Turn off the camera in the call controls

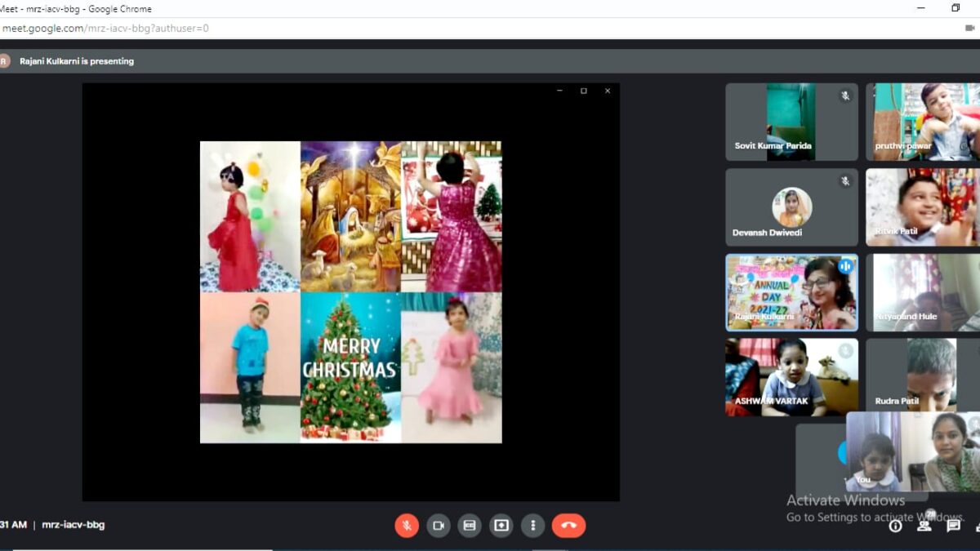coord(439,526)
